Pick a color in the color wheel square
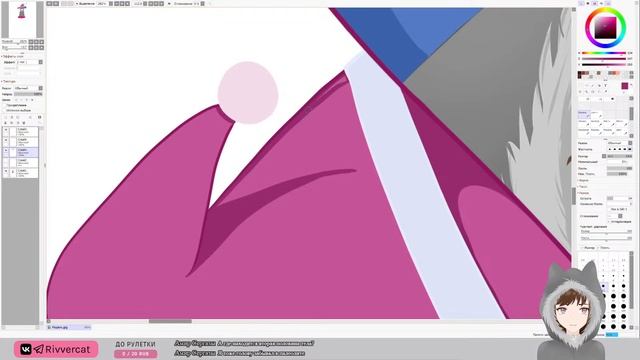Image resolution: width=640 pixels, height=360 pixels. (605, 27)
